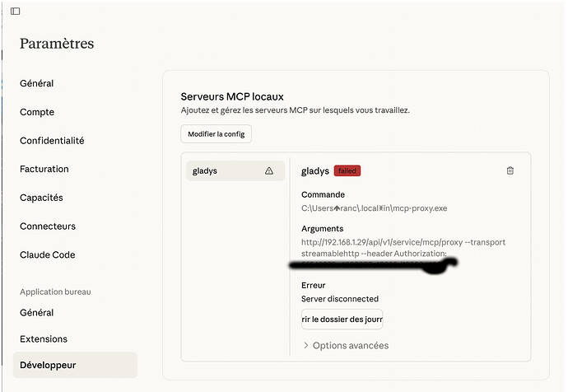
Task: Select Général under Application bureau
Action: click(x=37, y=312)
